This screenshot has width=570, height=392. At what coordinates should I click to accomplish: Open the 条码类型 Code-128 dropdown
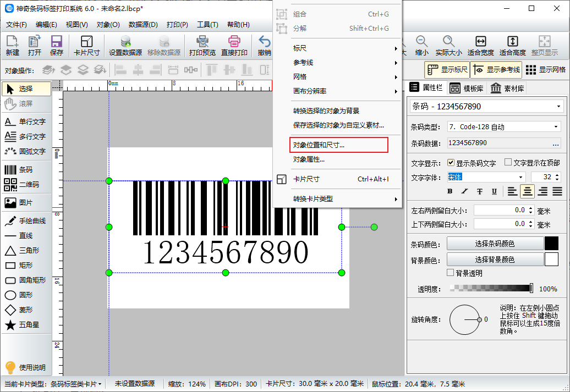click(556, 127)
